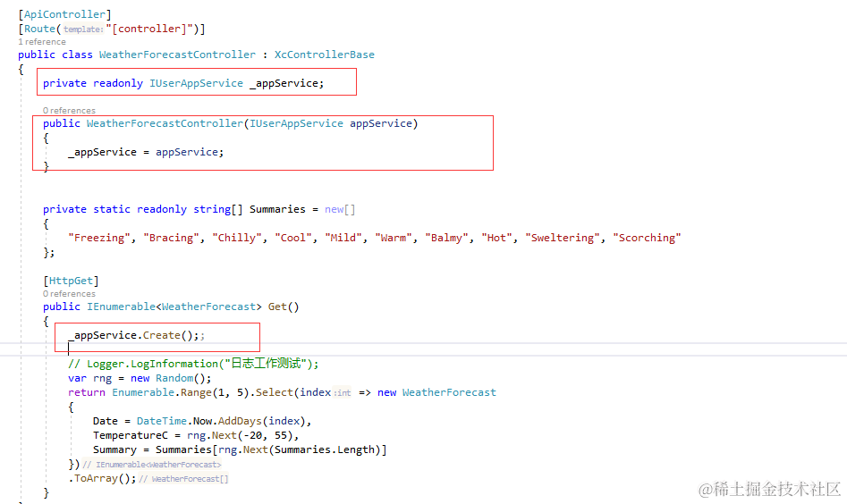Click the Get method name
Viewport: 847px width, 504px height.
click(277, 307)
